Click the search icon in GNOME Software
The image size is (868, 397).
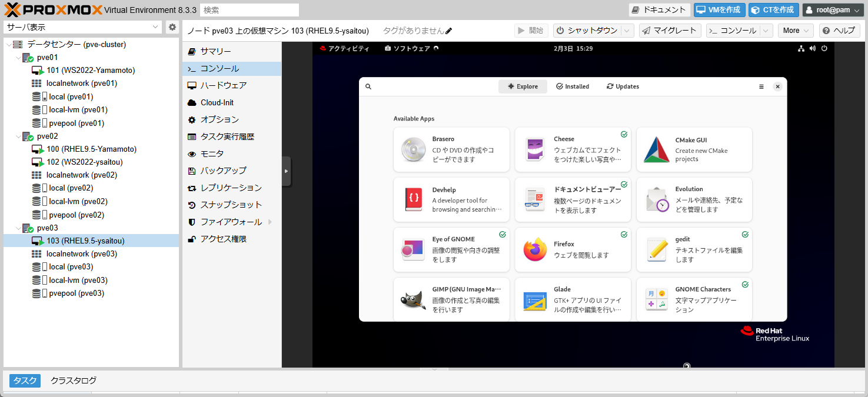point(368,86)
